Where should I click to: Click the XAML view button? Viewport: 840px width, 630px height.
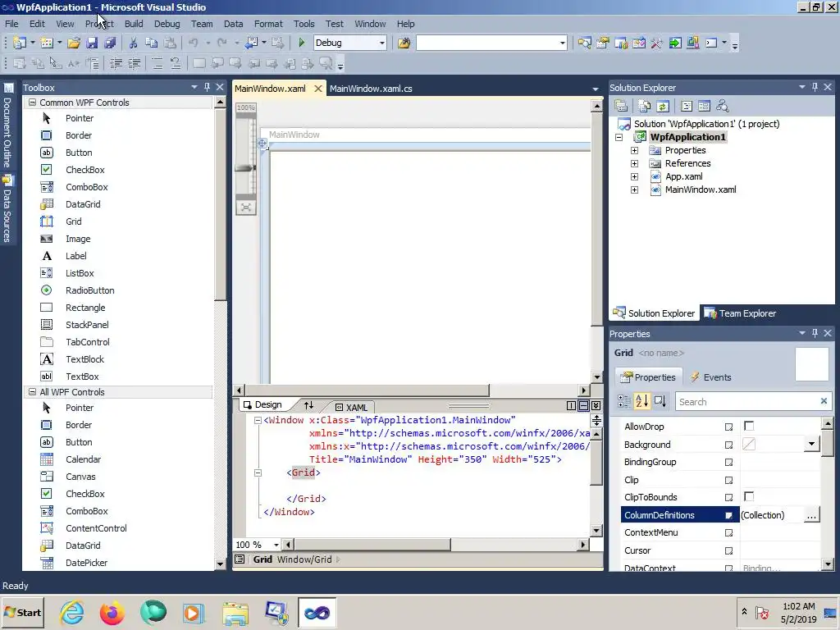352,407
